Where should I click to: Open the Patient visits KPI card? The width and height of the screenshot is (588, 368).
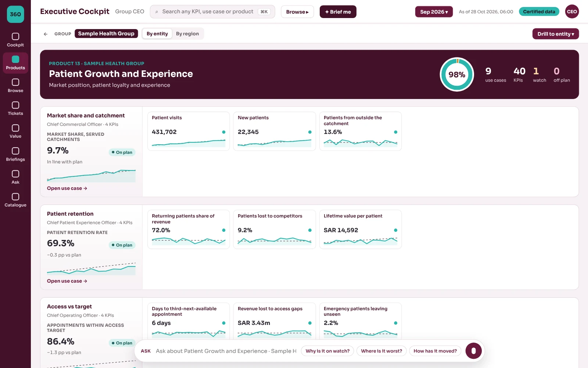tap(189, 131)
